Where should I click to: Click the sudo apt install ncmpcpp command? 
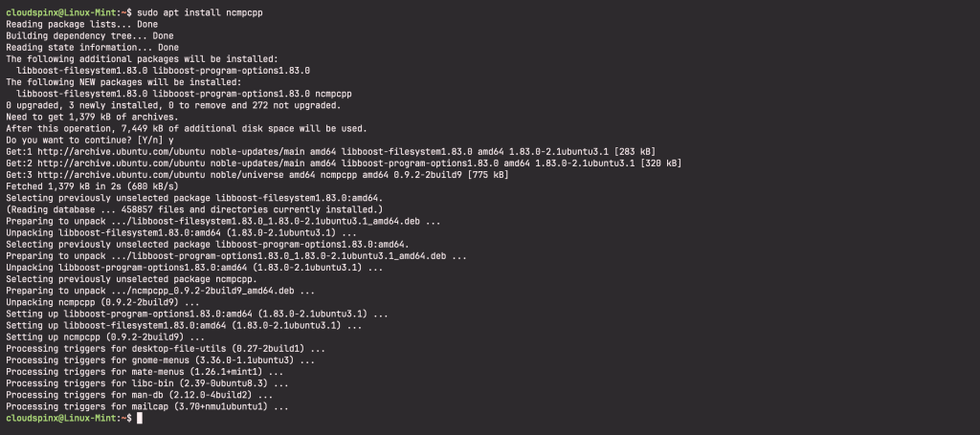click(199, 12)
